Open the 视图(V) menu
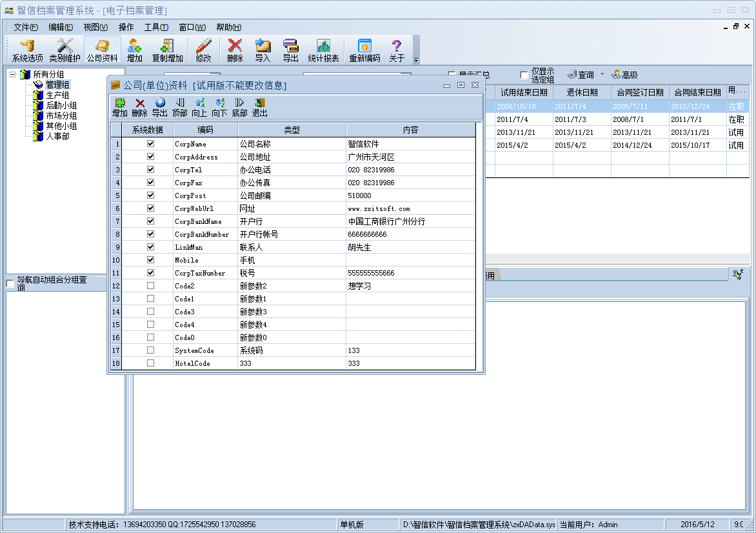756x533 pixels. coord(95,27)
